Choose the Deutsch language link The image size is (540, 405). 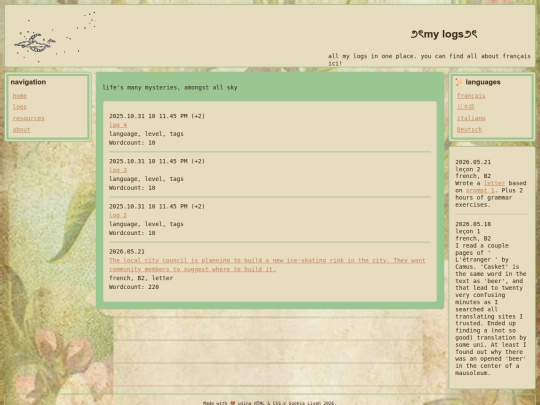[x=469, y=130]
